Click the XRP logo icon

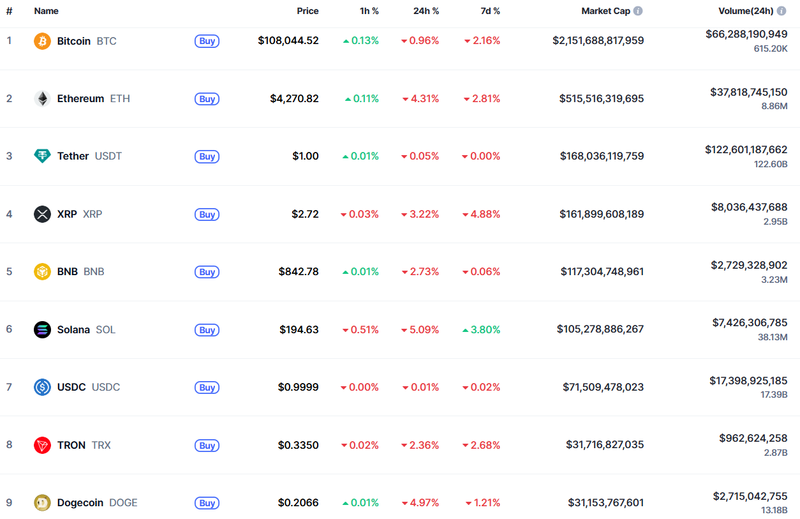tap(42, 214)
